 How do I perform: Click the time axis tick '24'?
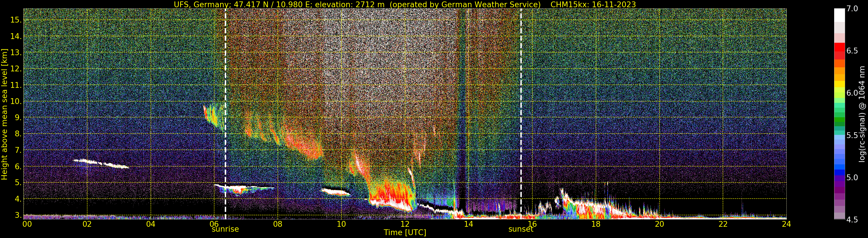click(786, 224)
